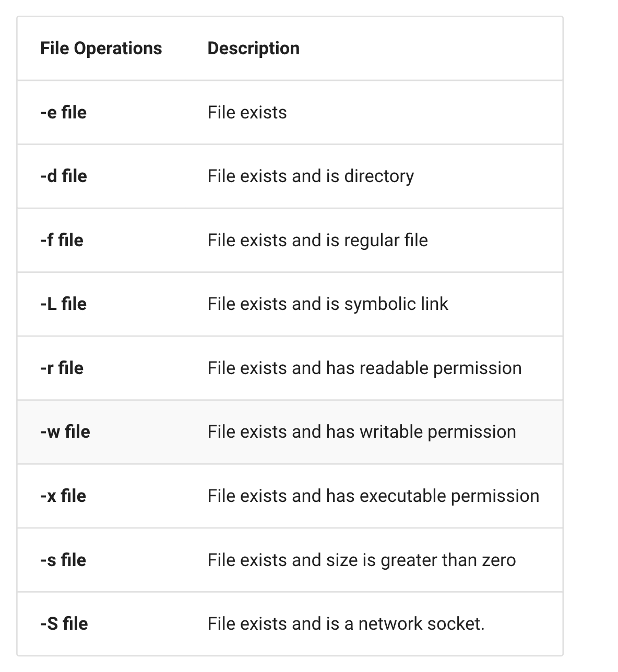Select the "-f file" operation cell
Viewport: 618px width, 672px height.
click(62, 241)
